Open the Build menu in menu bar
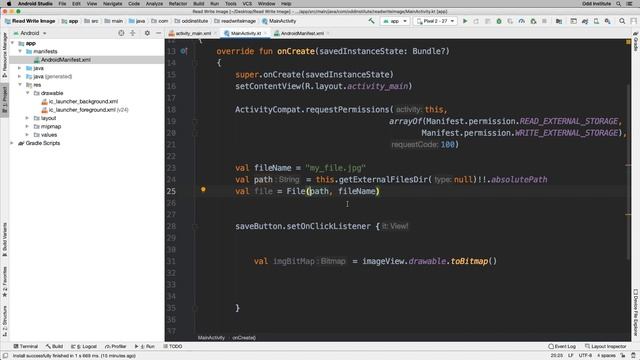Screen dimensions: 640x360 tap(199, 3)
